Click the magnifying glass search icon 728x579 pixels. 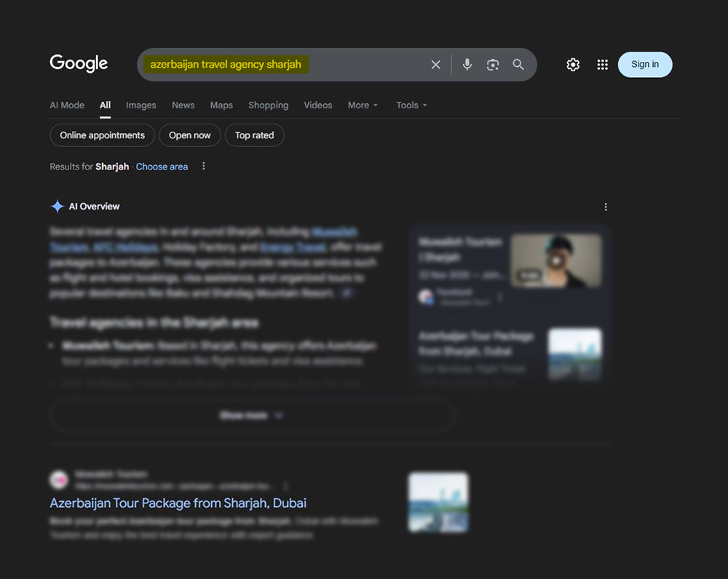click(x=518, y=65)
